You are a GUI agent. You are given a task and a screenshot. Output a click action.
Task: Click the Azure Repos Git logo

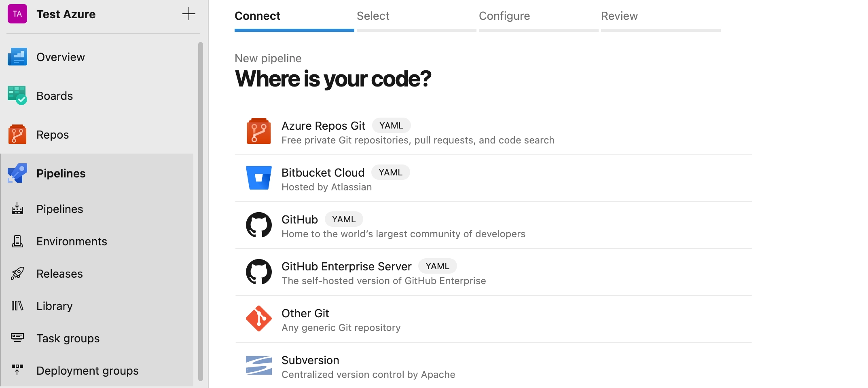click(259, 131)
